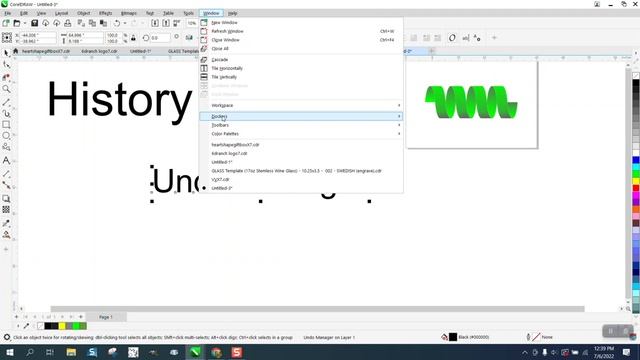640x360 pixels.
Task: Click the X position input field
Action: pos(38,36)
